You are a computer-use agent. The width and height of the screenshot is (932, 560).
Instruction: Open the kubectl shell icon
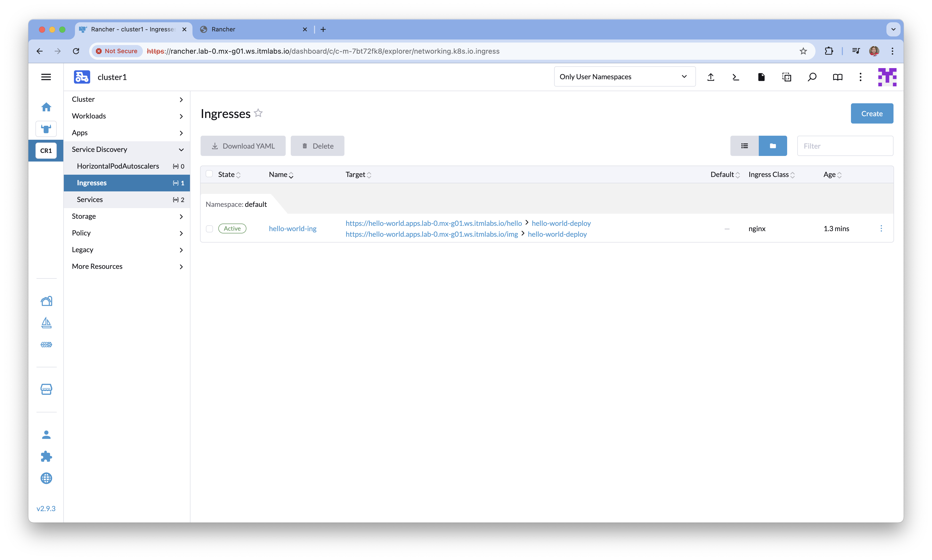[x=736, y=77]
